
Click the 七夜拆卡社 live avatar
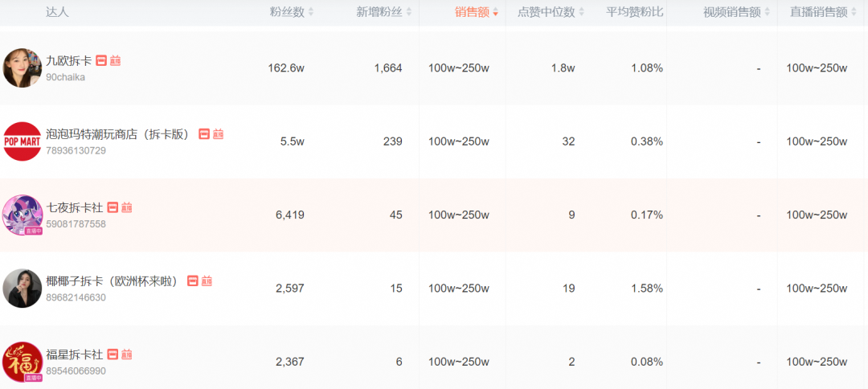click(23, 215)
